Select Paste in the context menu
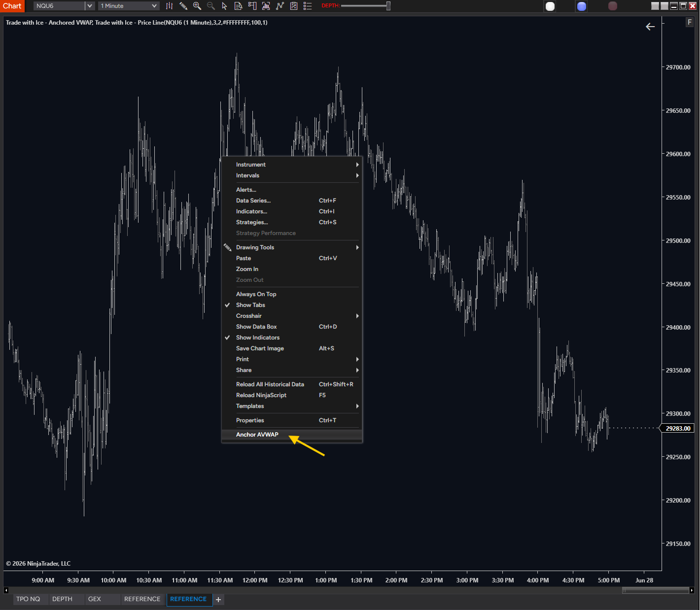 (x=292, y=258)
